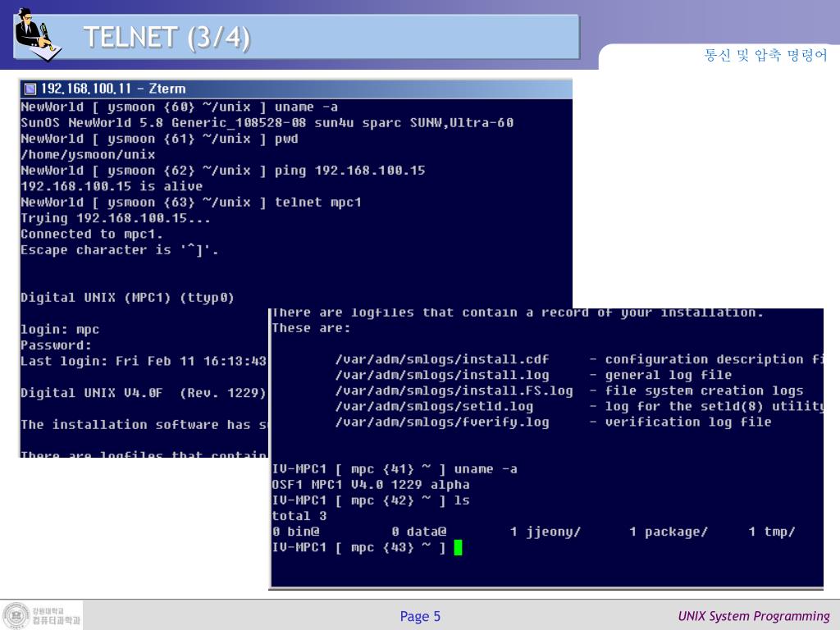Click the 'Digital UNIX (MPC1) (ttyp0)' line
The width and height of the screenshot is (840, 630).
point(127,298)
